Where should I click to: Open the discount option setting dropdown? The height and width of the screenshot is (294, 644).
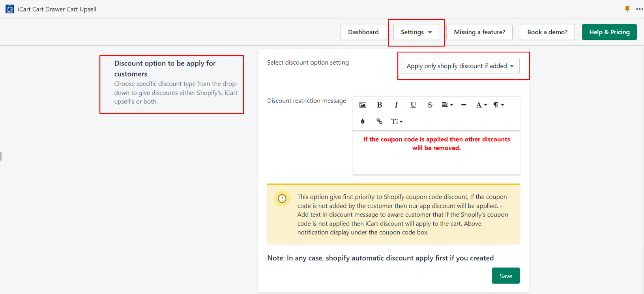(x=460, y=66)
